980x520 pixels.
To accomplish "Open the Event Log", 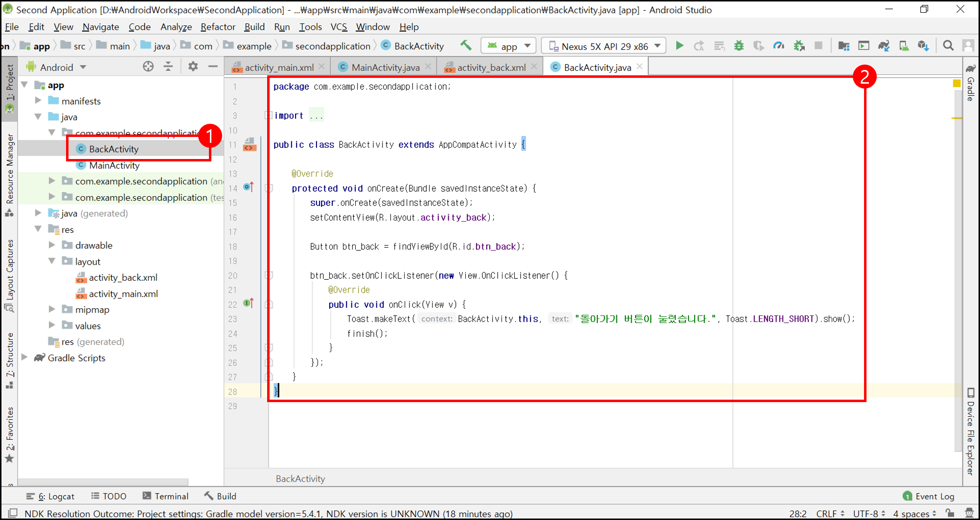I will point(929,496).
